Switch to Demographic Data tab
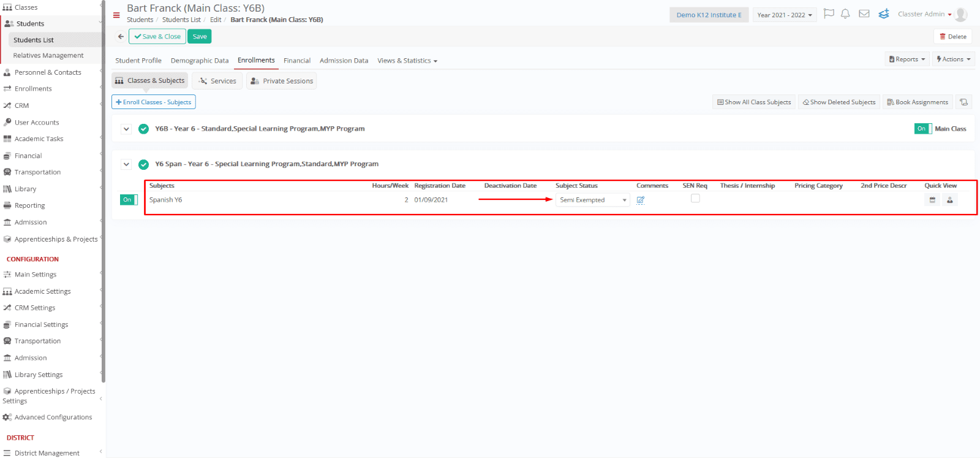This screenshot has width=980, height=458. coord(200,61)
